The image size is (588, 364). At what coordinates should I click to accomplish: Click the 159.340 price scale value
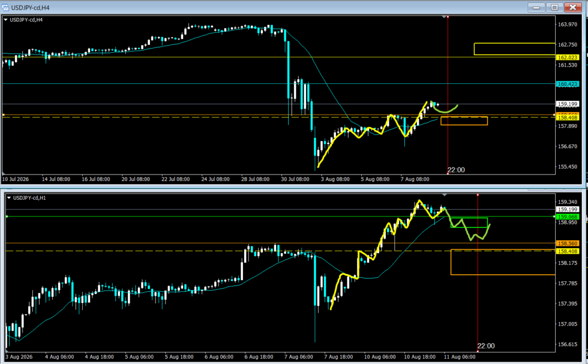(x=568, y=202)
